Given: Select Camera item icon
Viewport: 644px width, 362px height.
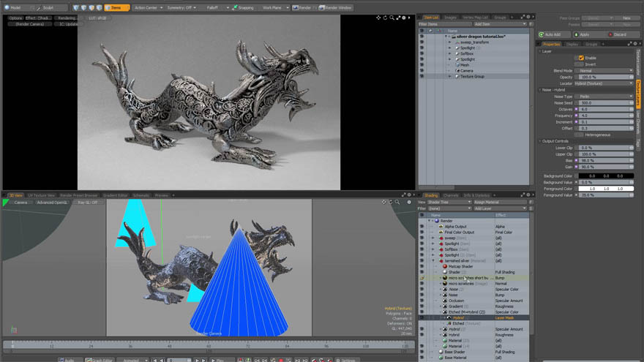Looking at the screenshot, I should click(457, 71).
